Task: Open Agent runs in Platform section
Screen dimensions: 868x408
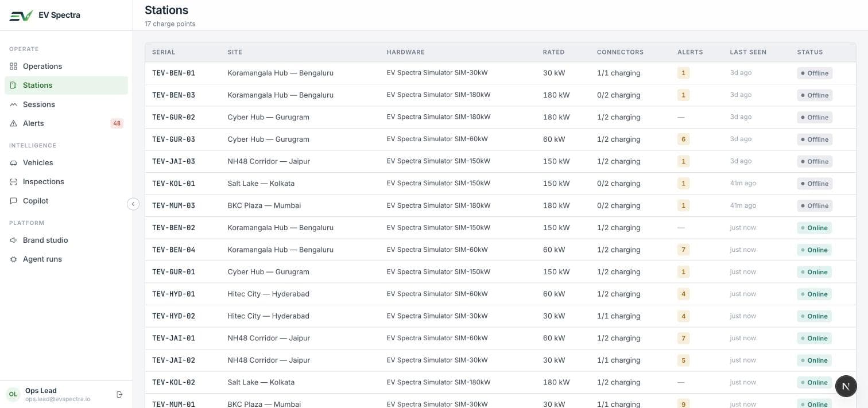Action: tap(66, 259)
